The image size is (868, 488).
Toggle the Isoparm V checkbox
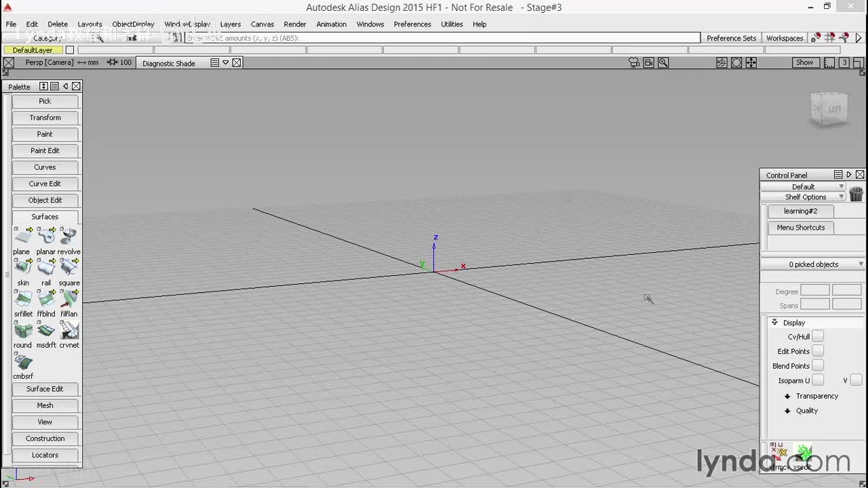pos(856,380)
